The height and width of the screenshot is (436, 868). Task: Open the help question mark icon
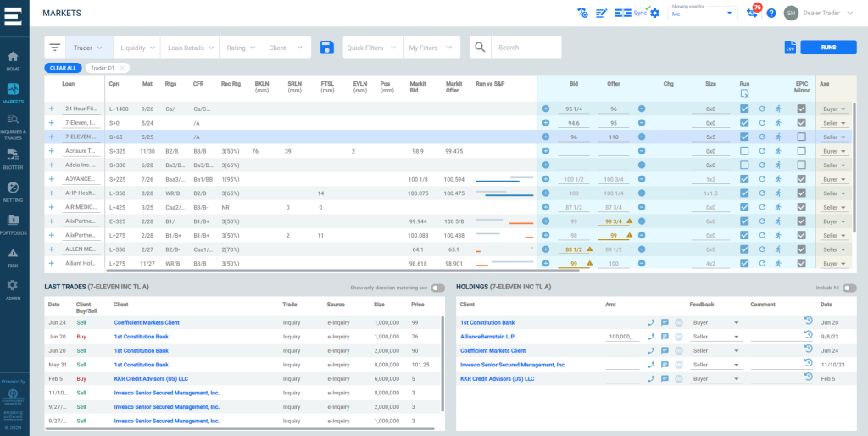[x=771, y=13]
